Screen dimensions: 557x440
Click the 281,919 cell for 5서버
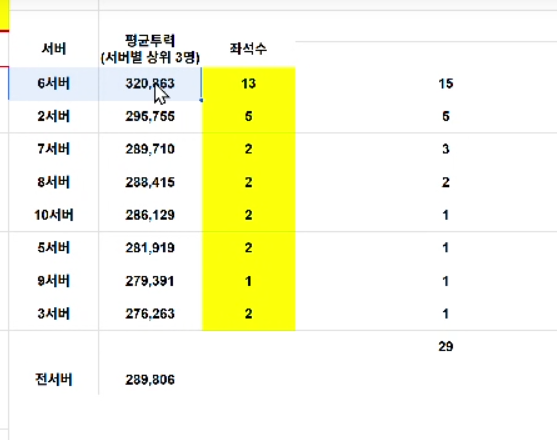[x=150, y=248]
